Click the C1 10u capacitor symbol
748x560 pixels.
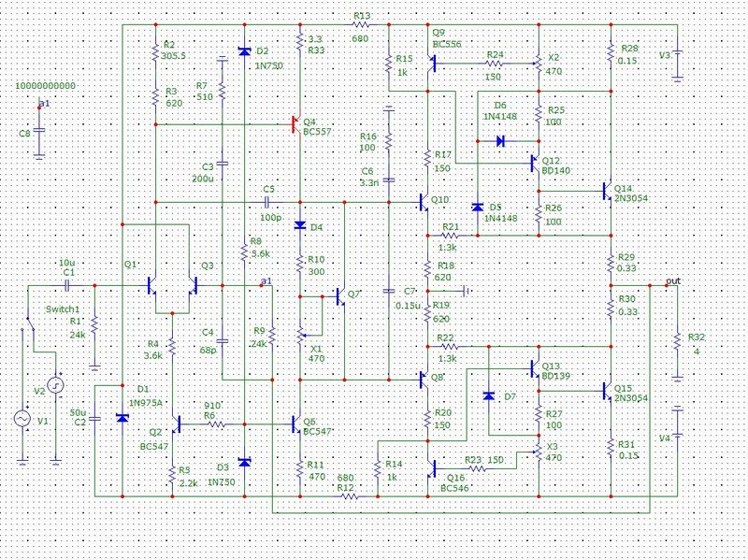pyautogui.click(x=67, y=286)
